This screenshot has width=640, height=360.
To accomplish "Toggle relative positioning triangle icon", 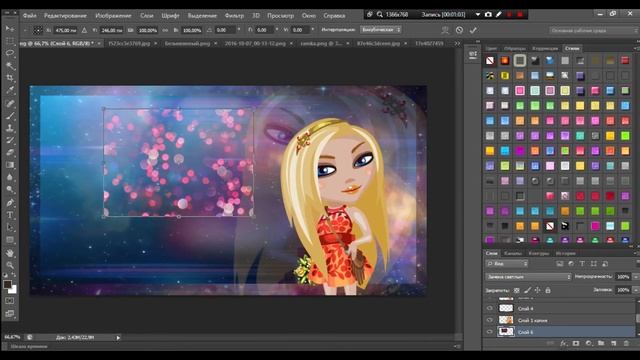I will 84,30.
